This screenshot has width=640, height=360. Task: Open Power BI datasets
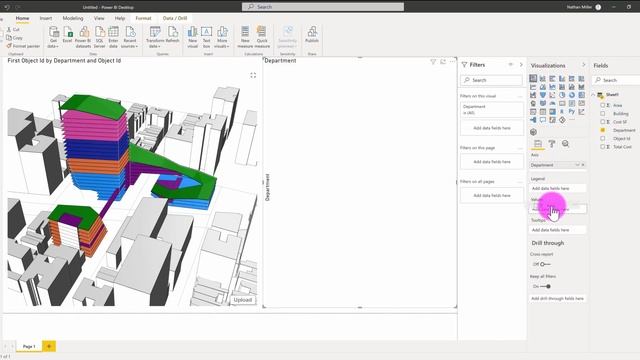point(83,37)
